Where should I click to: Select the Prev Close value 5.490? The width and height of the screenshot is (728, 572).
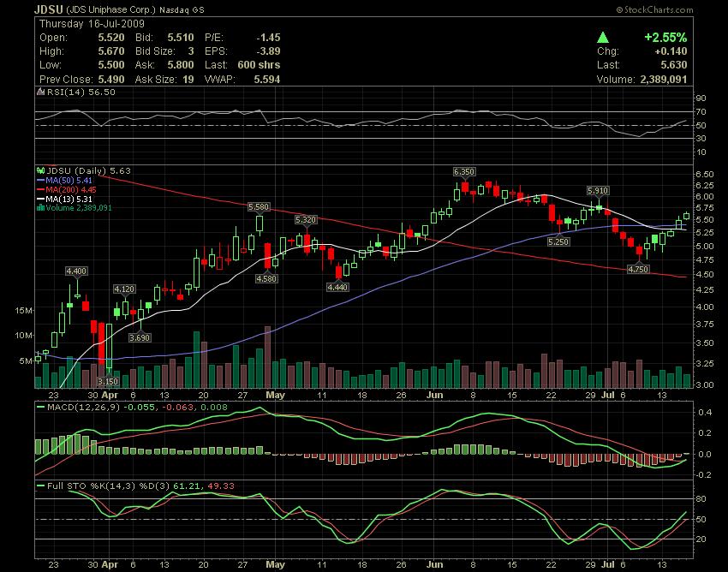tap(111, 80)
